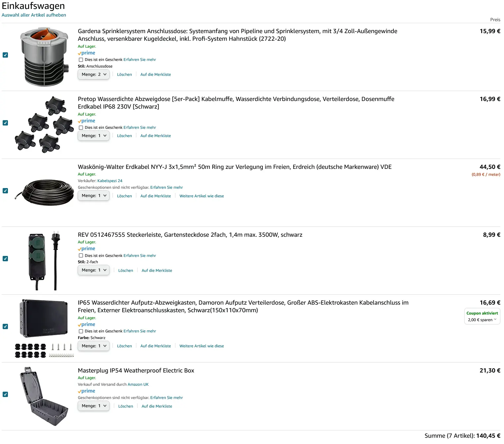Open the Erdkabel cable ring product image
Screen dimensions: 504x444
[44, 192]
